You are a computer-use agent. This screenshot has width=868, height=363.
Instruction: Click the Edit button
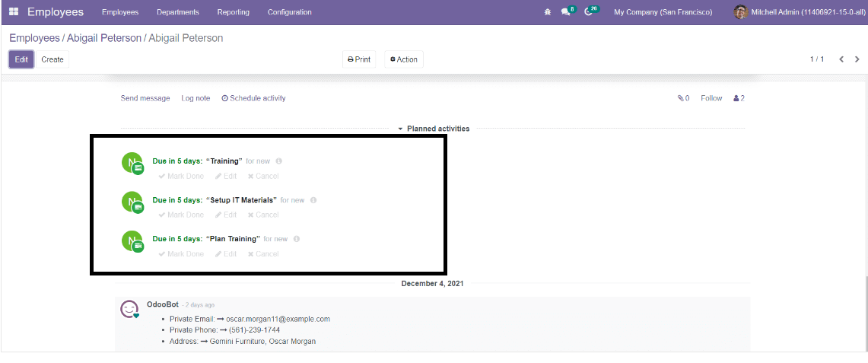pyautogui.click(x=21, y=59)
